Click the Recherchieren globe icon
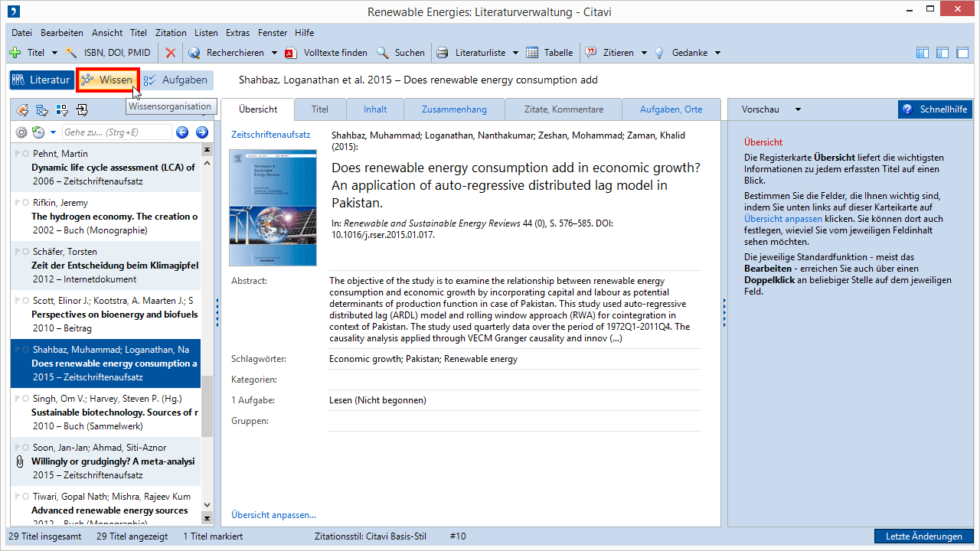The width and height of the screenshot is (980, 551). pyautogui.click(x=194, y=53)
